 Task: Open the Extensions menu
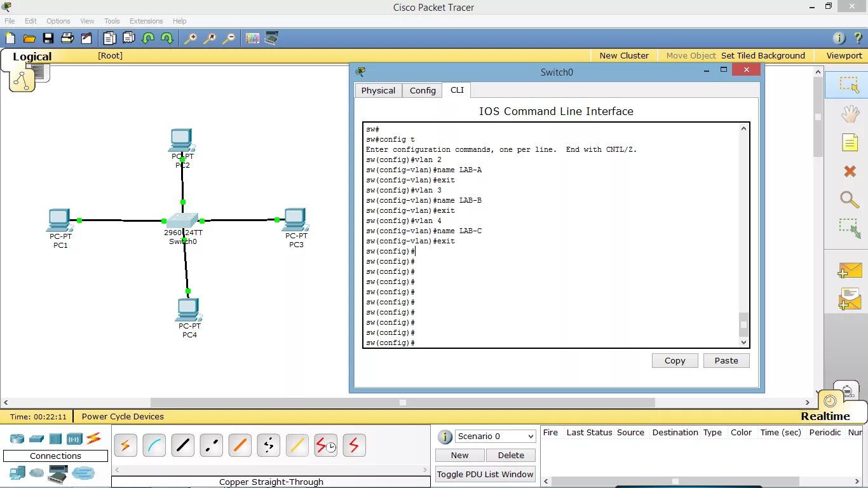pos(146,21)
